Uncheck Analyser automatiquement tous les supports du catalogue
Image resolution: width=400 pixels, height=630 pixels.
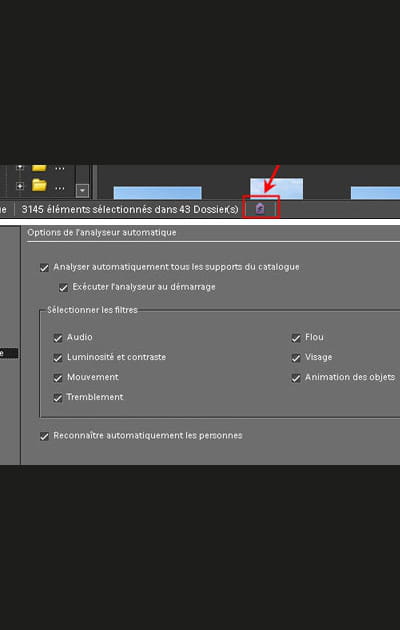44,268
